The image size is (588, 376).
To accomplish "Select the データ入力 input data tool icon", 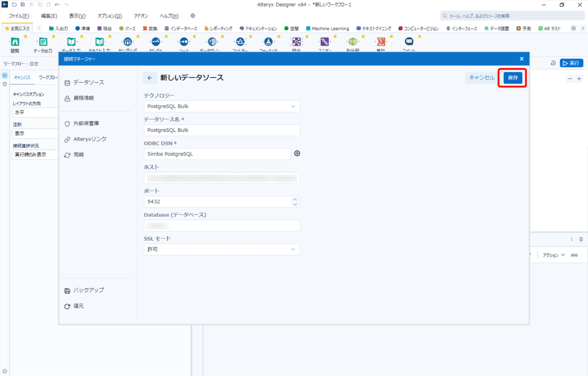I will 71,42.
